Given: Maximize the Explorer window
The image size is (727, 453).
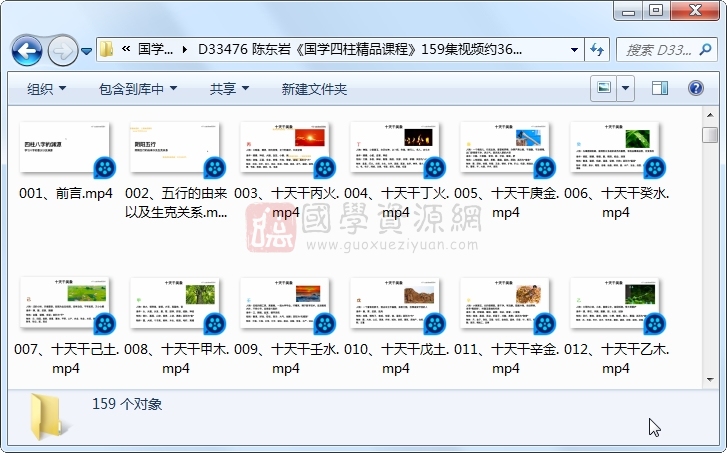Looking at the screenshot, I should 656,11.
